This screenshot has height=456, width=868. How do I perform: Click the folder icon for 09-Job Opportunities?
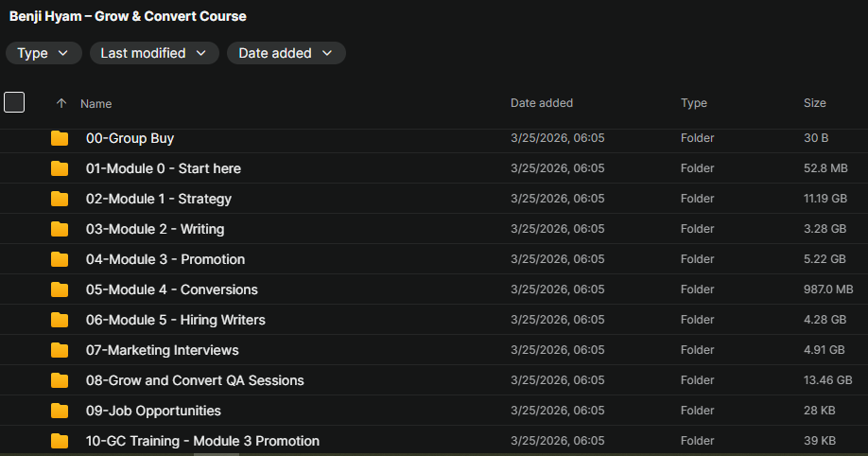click(x=60, y=411)
